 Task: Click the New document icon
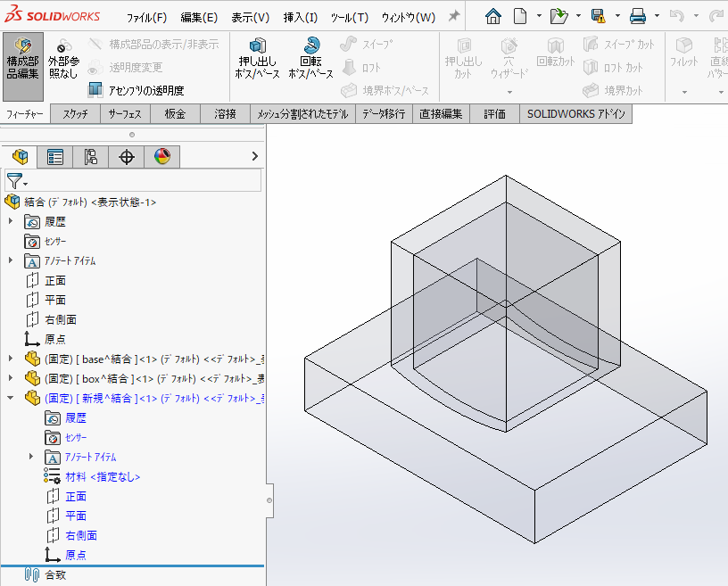(520, 16)
